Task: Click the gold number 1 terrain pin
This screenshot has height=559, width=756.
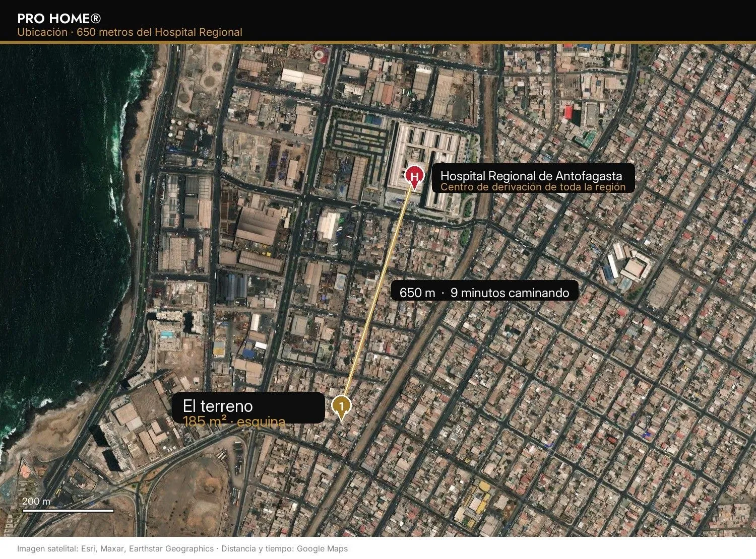Action: coord(341,407)
